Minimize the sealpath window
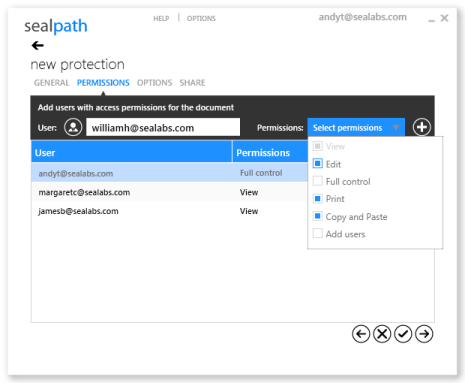This screenshot has height=383, width=465. coord(432,20)
